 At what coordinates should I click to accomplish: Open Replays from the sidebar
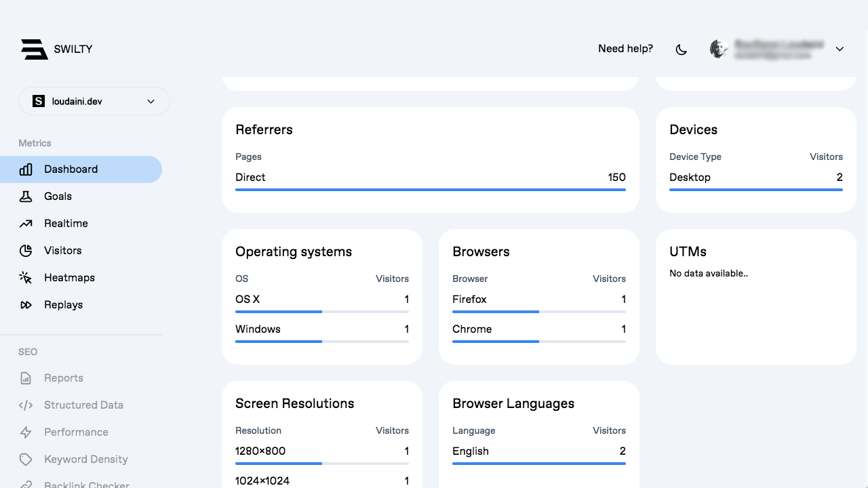click(x=81, y=305)
